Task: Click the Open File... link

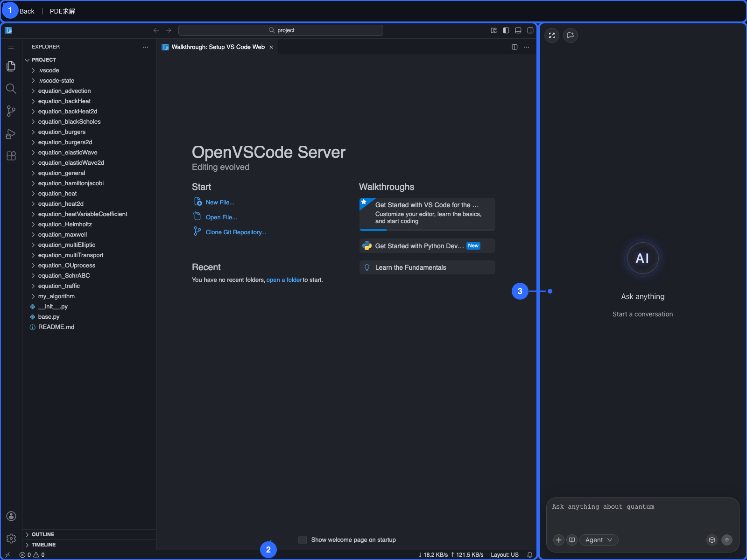Action: 221,217
